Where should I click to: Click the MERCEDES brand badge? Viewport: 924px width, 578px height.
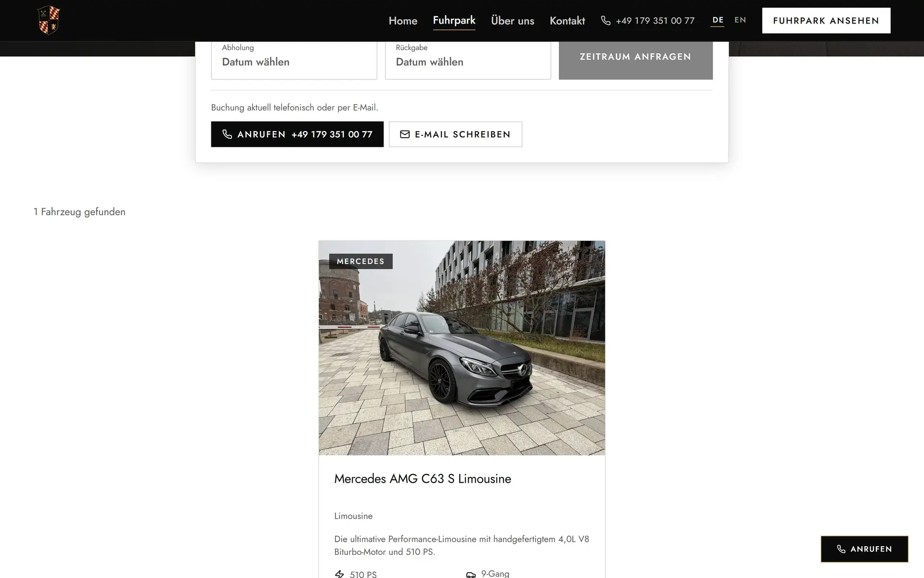(360, 261)
